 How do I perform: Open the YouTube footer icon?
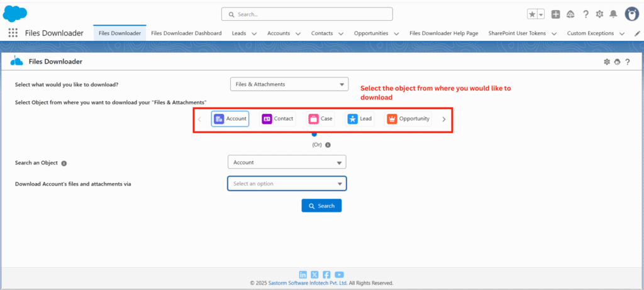tap(339, 275)
